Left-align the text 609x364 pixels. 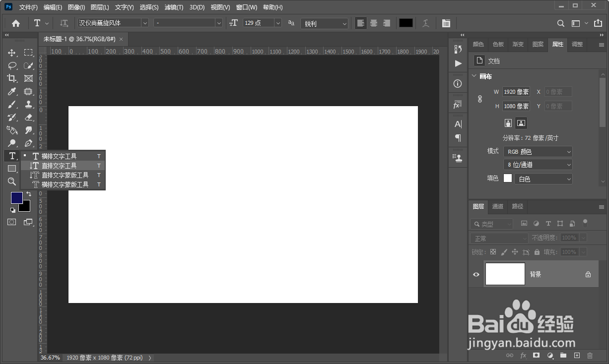[361, 23]
